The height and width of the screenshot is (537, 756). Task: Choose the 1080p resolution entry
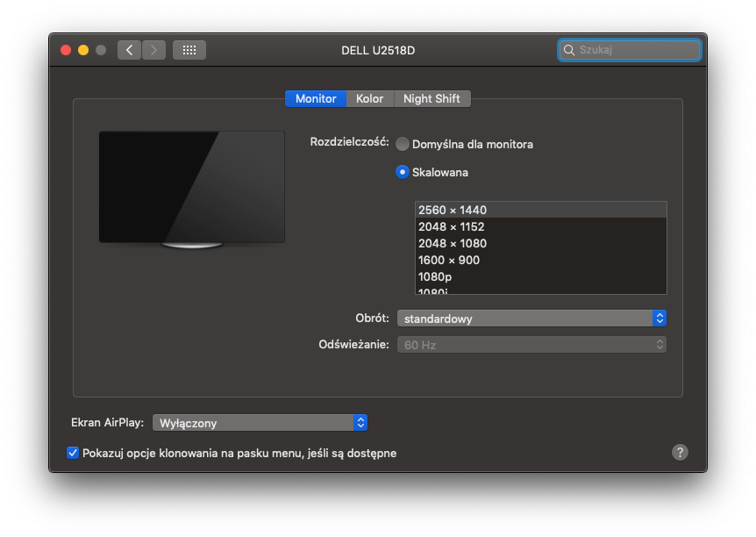pyautogui.click(x=540, y=276)
